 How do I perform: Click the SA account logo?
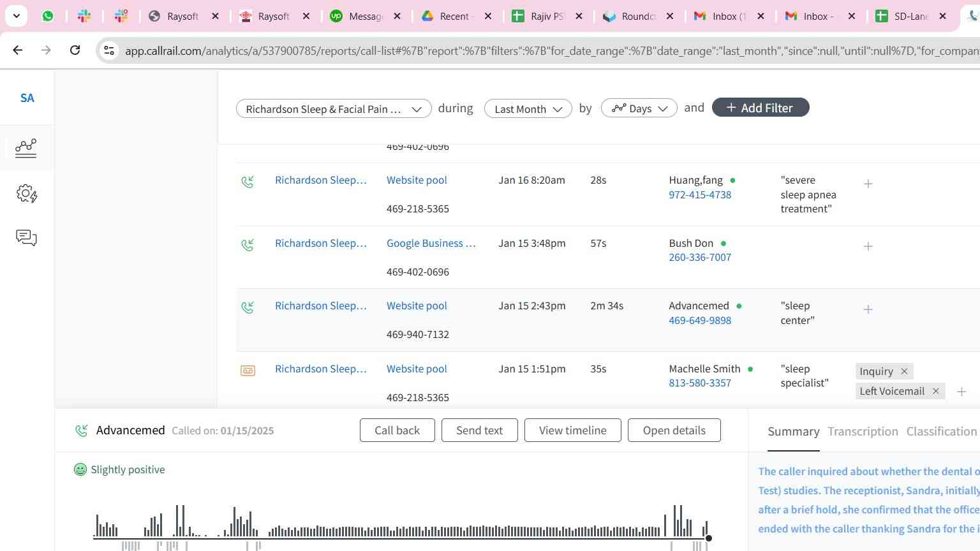[x=27, y=98]
